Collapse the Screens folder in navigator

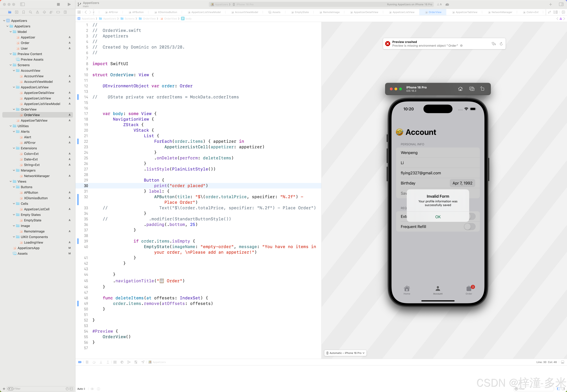tap(11, 65)
